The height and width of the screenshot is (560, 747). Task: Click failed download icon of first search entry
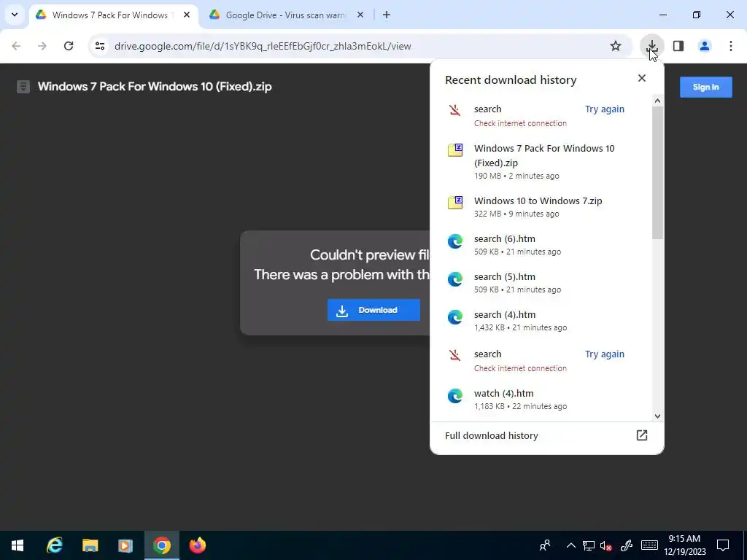[x=455, y=111]
